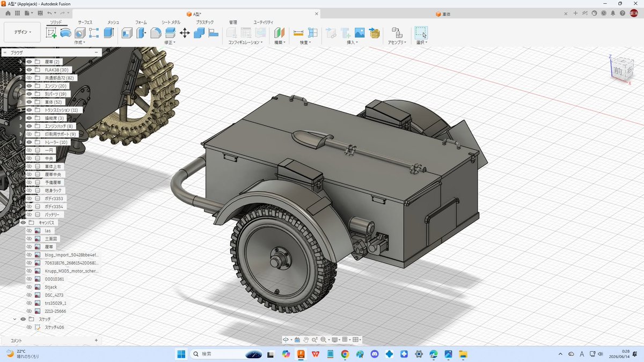The height and width of the screenshot is (362, 644).
Task: Show the 共通部品72 (82) folder
Action: [30, 78]
